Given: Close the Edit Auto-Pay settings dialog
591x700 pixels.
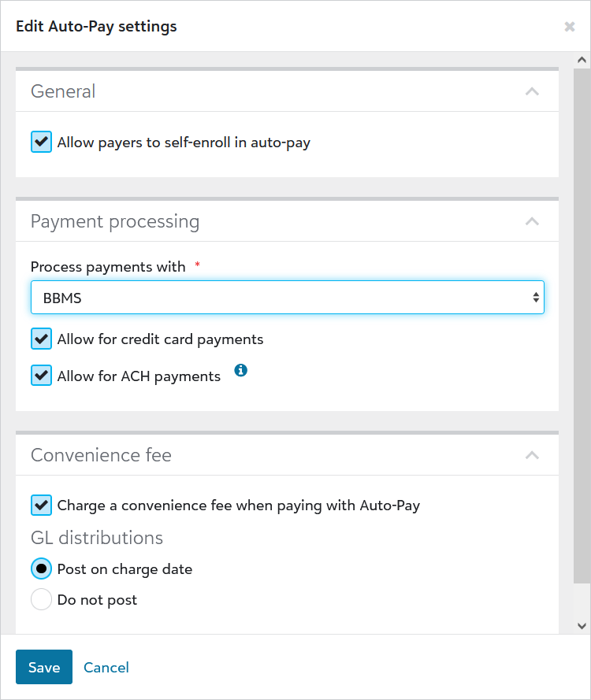Looking at the screenshot, I should 570,27.
